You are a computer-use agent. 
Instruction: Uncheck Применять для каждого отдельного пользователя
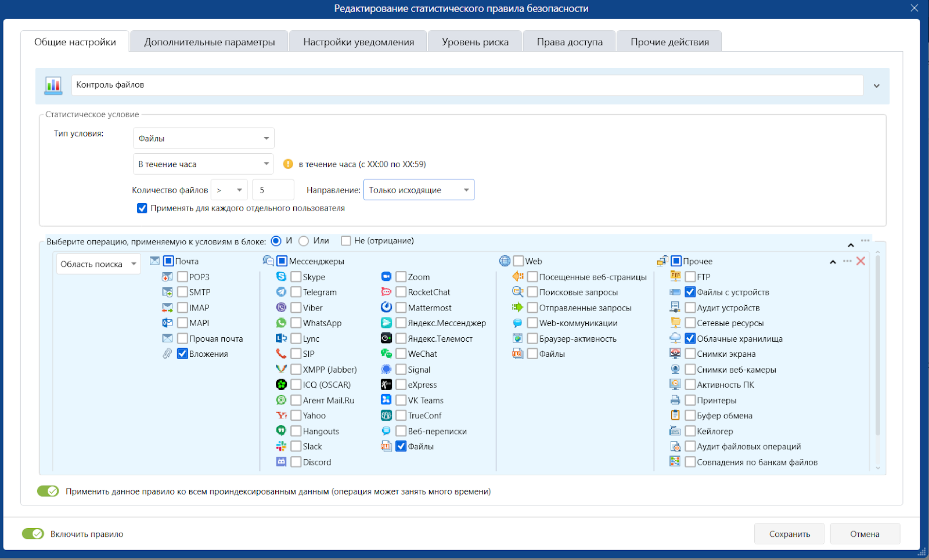142,208
